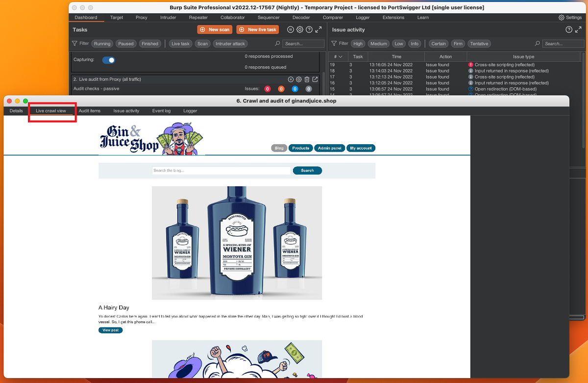588x383 pixels.
Task: Toggle the Tentative confidence filter
Action: [x=479, y=44]
